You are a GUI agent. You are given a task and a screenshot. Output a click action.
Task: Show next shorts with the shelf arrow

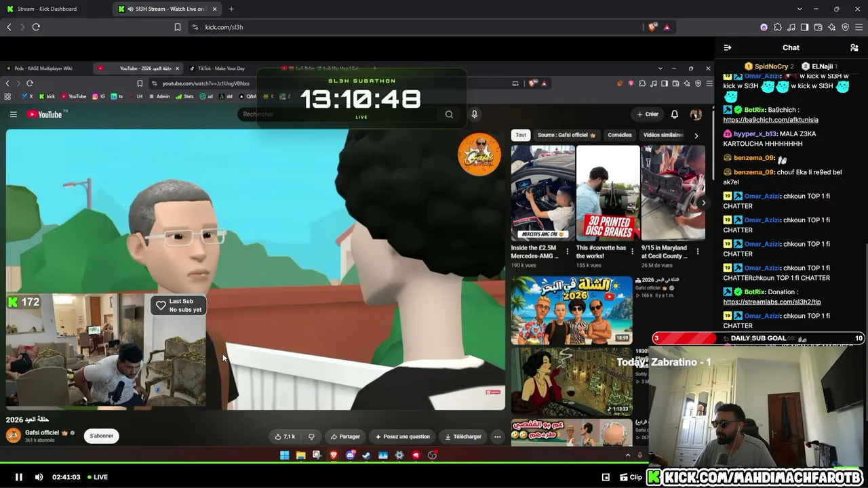(703, 203)
